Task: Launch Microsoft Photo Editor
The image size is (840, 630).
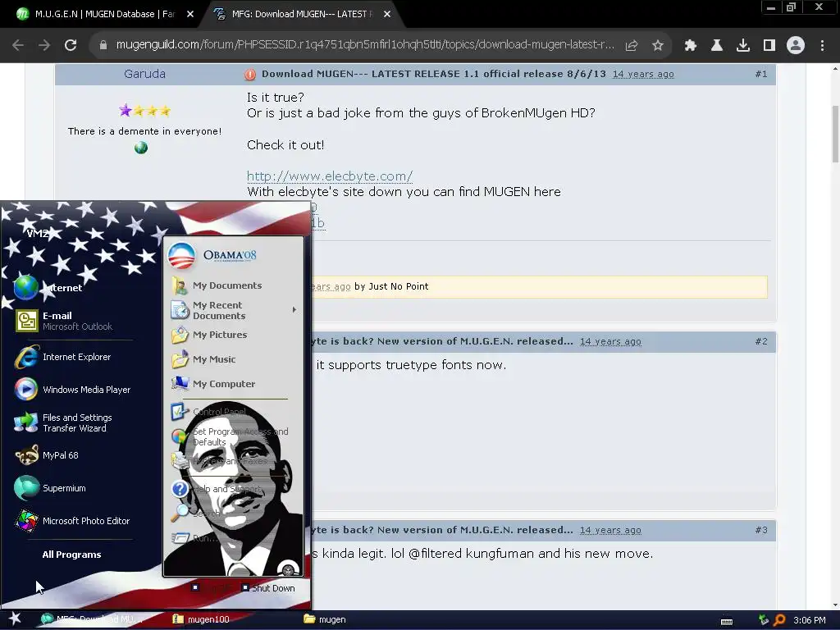Action: tap(72, 521)
